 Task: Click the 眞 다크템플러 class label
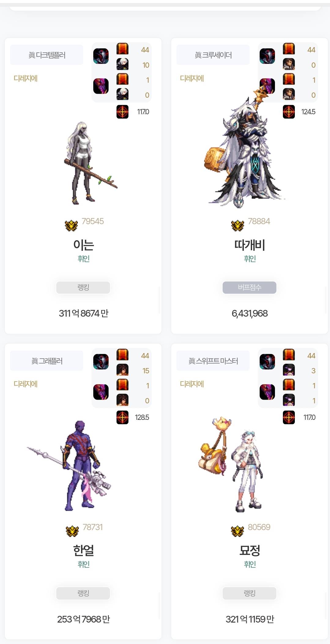(47, 55)
